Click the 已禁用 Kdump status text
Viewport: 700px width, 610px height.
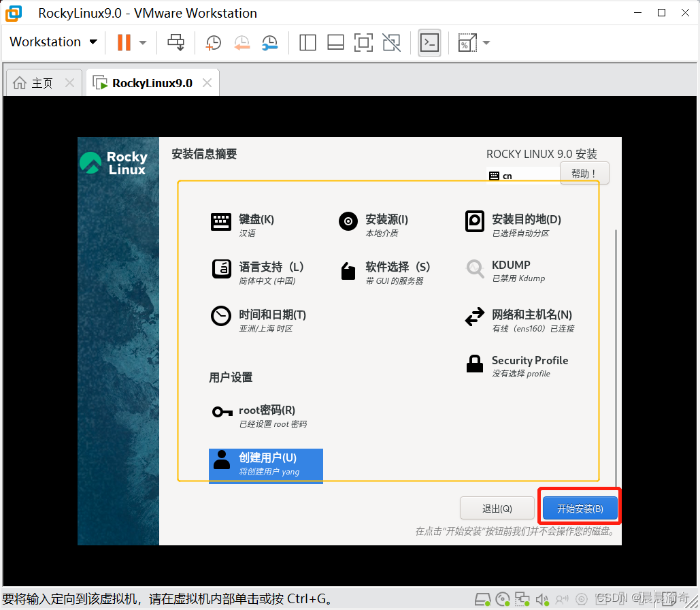pos(518,278)
